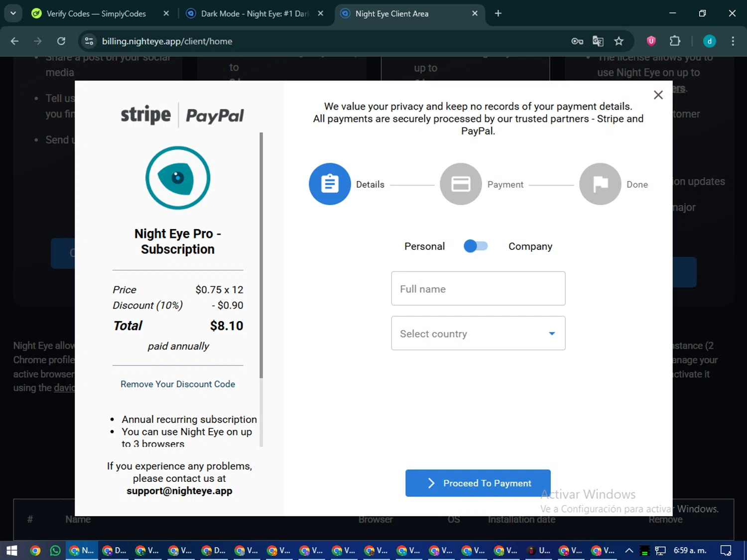
Task: Close the Night Eye Client Area tab
Action: 475,13
